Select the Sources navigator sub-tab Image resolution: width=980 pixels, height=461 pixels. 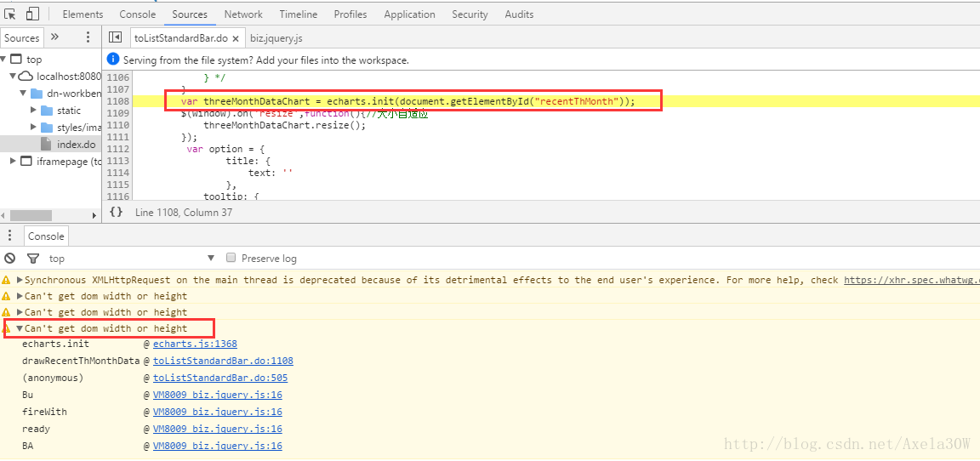[22, 37]
